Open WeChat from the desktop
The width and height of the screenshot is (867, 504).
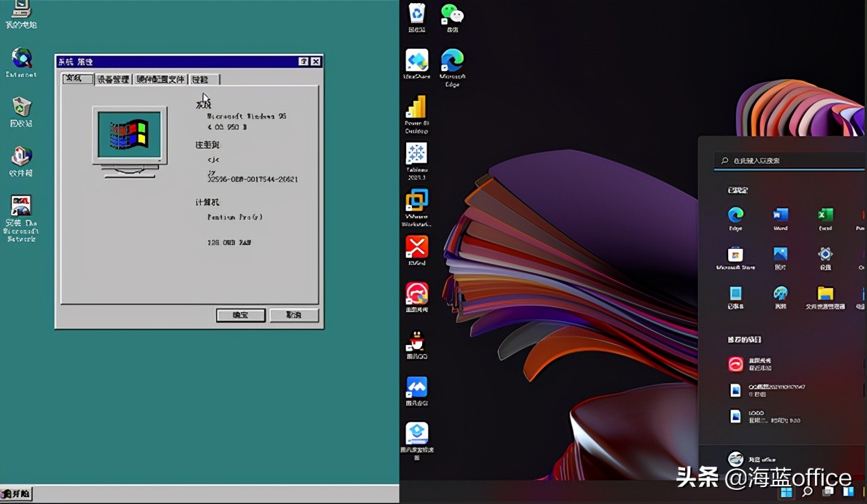point(451,13)
